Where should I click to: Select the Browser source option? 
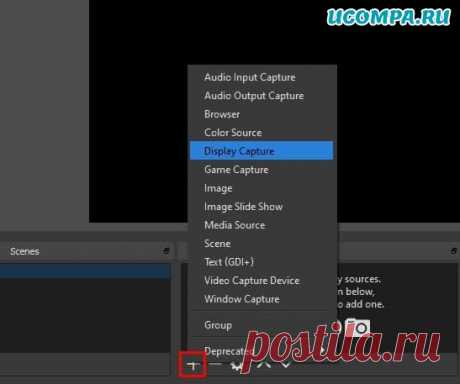pyautogui.click(x=261, y=114)
